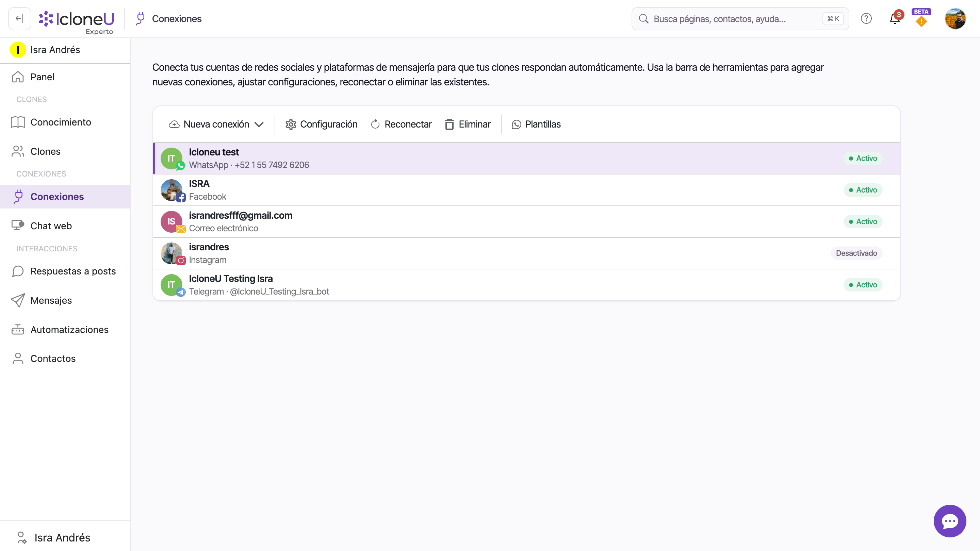This screenshot has height=551, width=980.
Task: Collapse the sidebar with the arrow button
Action: [19, 19]
